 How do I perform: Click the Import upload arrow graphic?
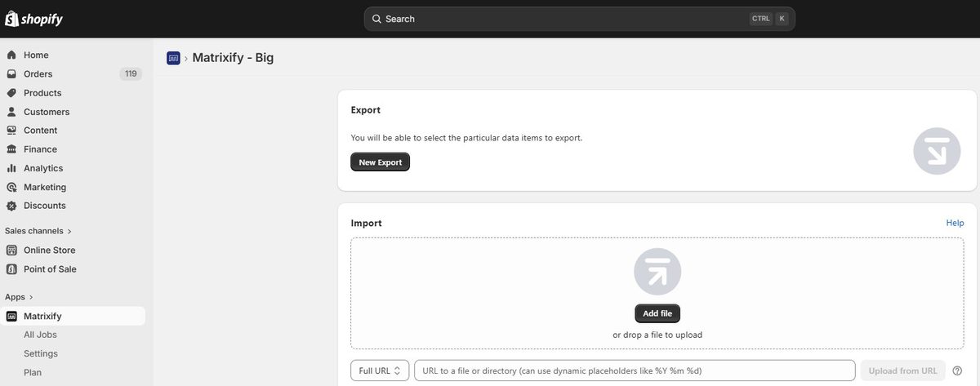pyautogui.click(x=657, y=272)
